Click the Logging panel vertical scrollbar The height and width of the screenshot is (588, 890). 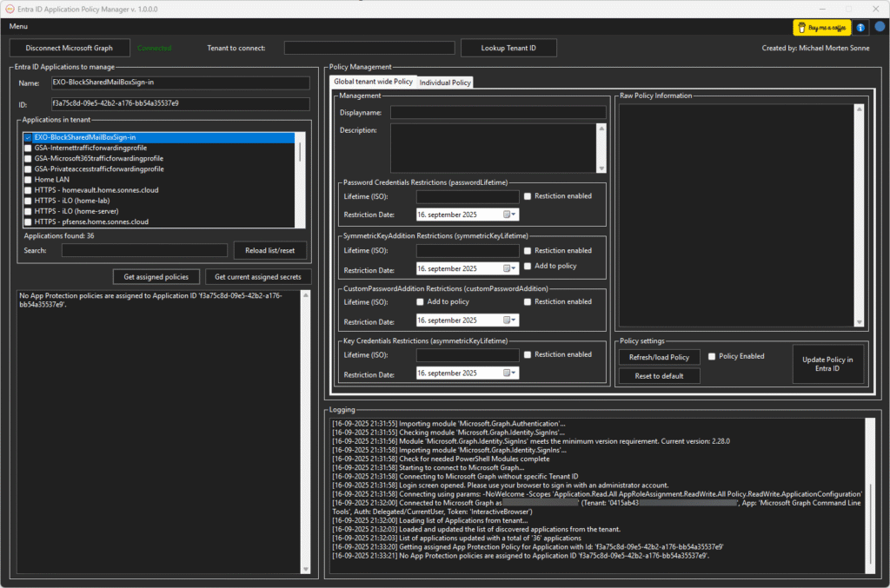coord(869,521)
